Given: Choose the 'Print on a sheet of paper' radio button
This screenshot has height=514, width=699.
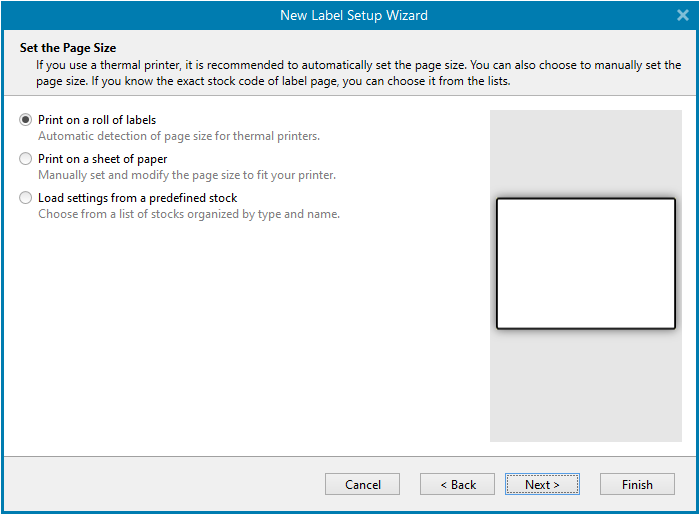Looking at the screenshot, I should click(26, 159).
